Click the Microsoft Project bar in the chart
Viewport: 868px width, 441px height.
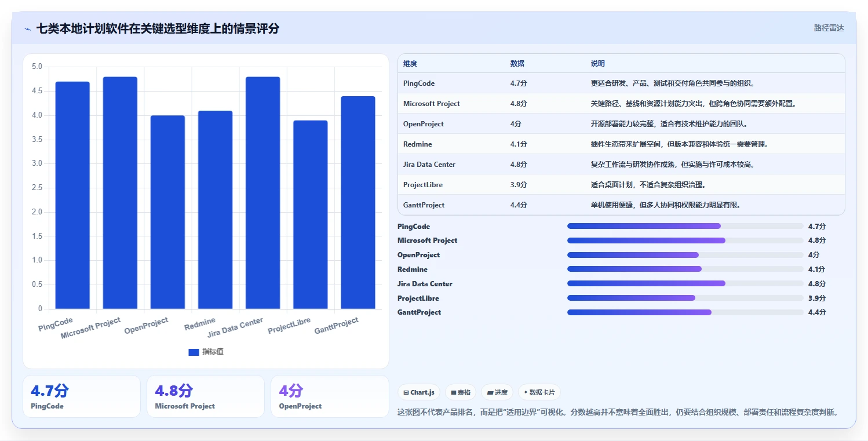click(120, 193)
